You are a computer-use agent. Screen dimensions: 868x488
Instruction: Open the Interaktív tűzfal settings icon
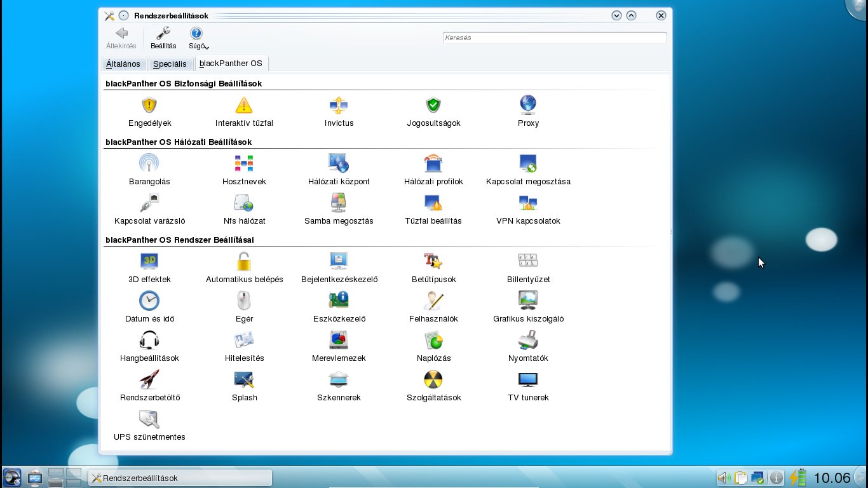[244, 112]
